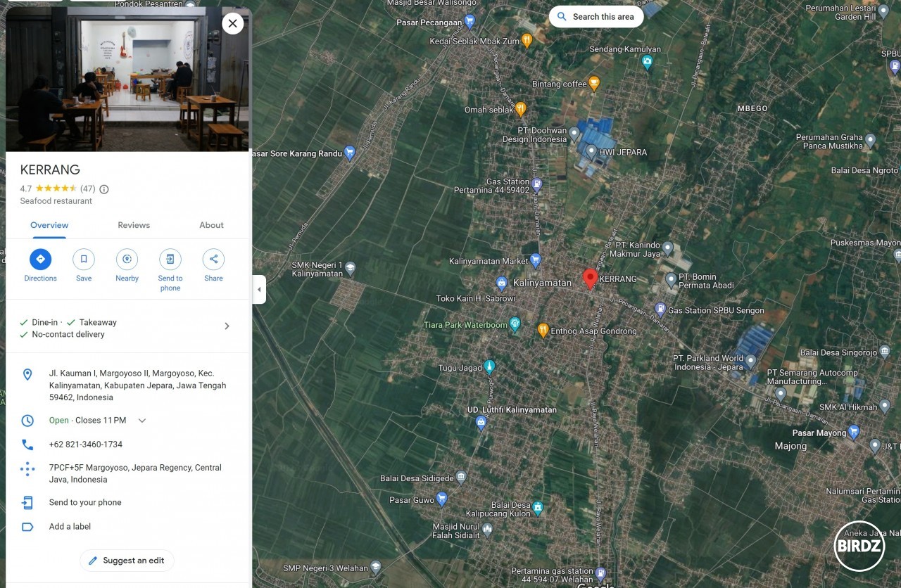The image size is (901, 588).
Task: Switch to the Reviews tab
Action: [134, 225]
